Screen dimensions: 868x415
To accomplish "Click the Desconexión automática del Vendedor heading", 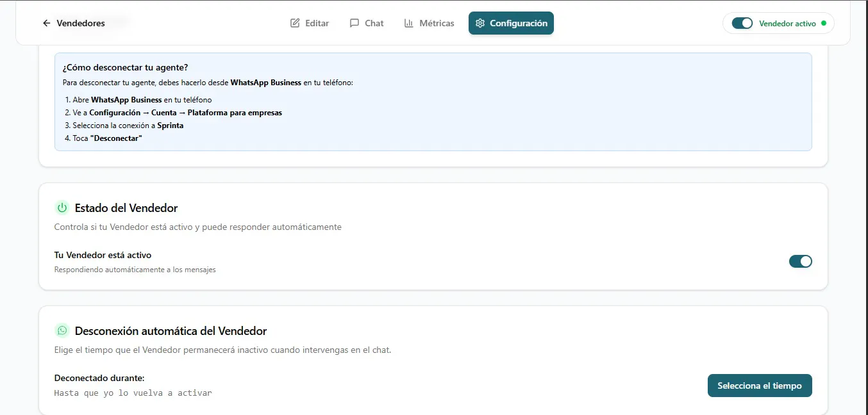I will tap(171, 330).
